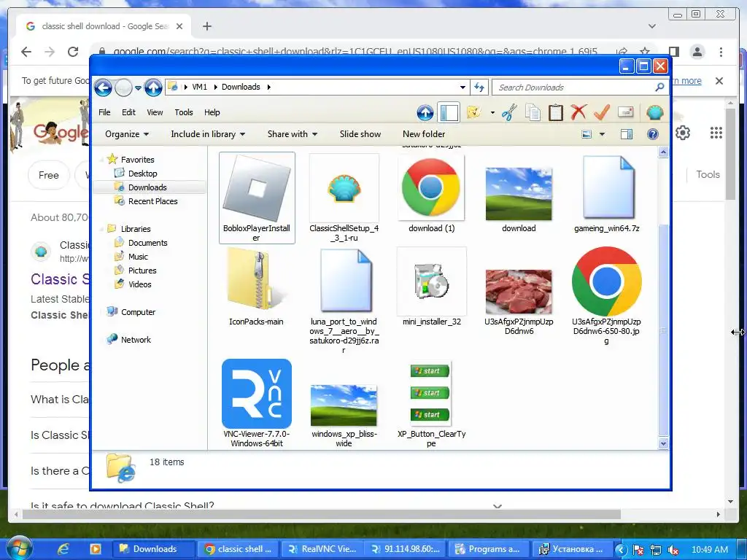Select the IconPacks-main zip folder

pos(256,286)
